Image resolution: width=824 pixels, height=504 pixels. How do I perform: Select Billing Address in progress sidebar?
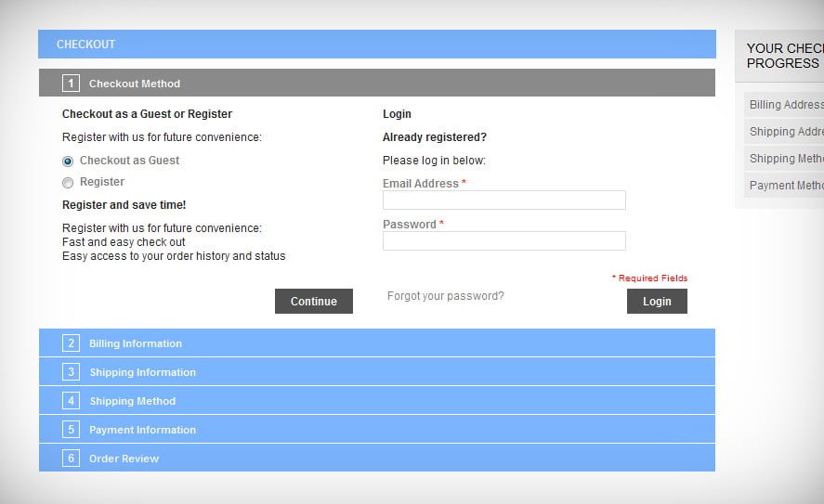785,105
